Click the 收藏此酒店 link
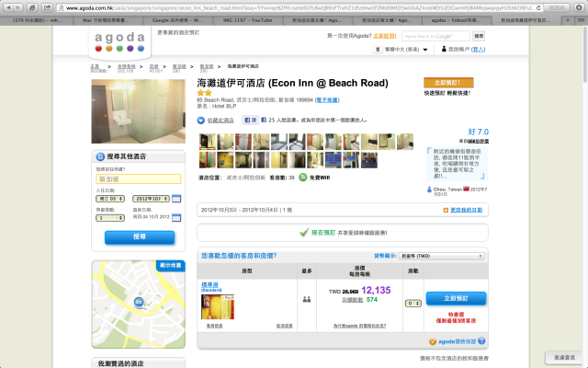 pos(220,121)
